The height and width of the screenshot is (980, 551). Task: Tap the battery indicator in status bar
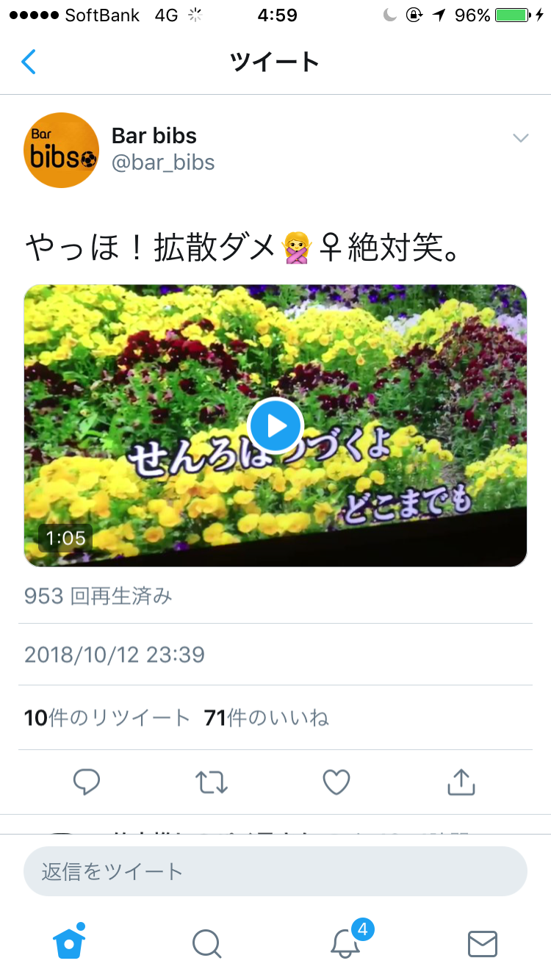(x=514, y=15)
